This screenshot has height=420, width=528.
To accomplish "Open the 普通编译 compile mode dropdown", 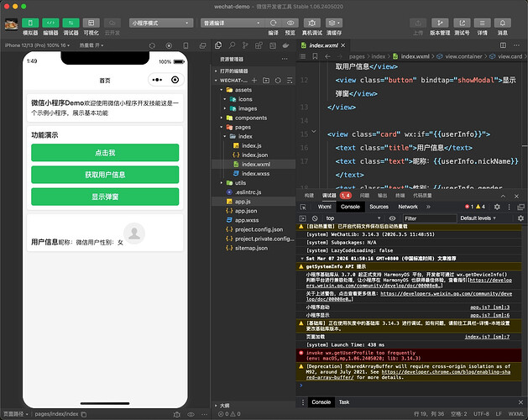I will click(233, 23).
